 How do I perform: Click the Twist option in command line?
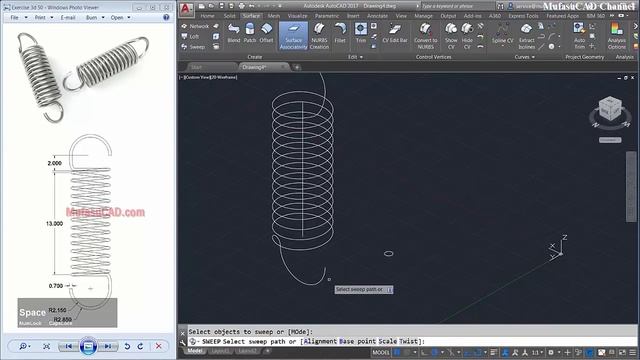point(410,341)
